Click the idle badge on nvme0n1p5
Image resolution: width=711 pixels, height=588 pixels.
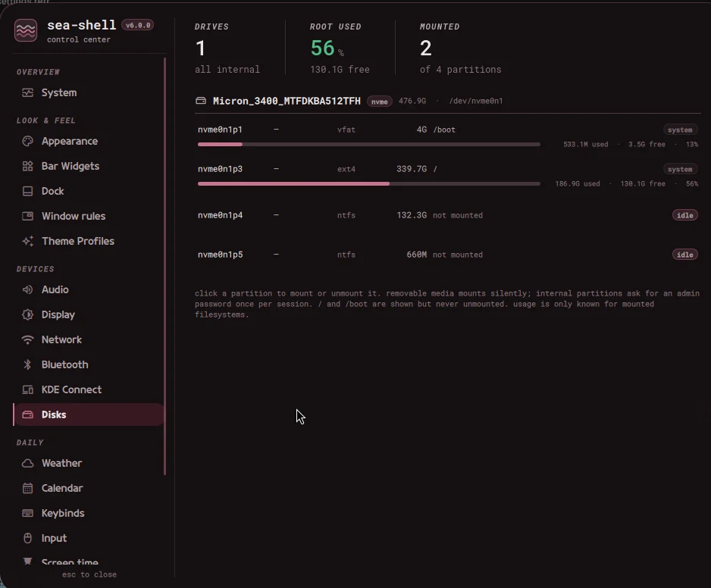(x=684, y=255)
